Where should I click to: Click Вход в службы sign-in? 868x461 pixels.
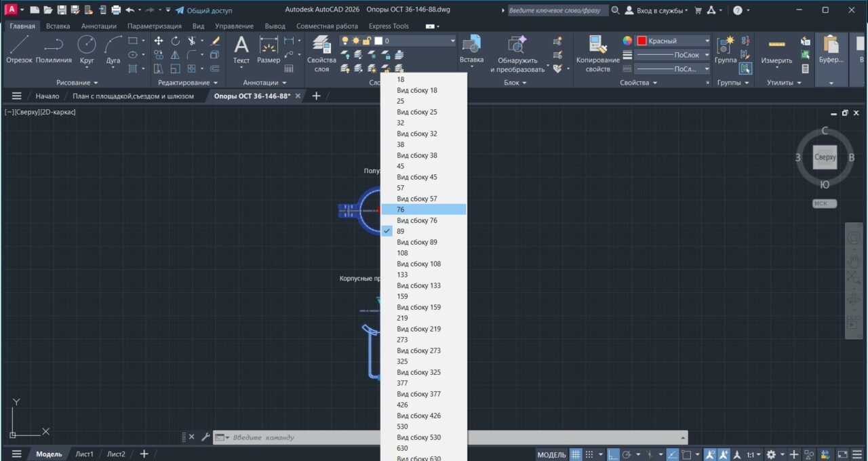click(x=656, y=10)
